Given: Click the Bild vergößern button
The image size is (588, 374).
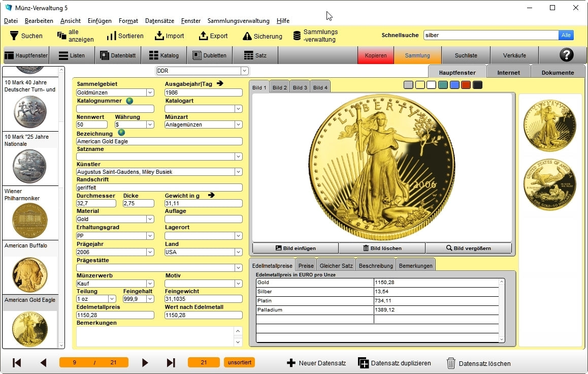Looking at the screenshot, I should (469, 248).
